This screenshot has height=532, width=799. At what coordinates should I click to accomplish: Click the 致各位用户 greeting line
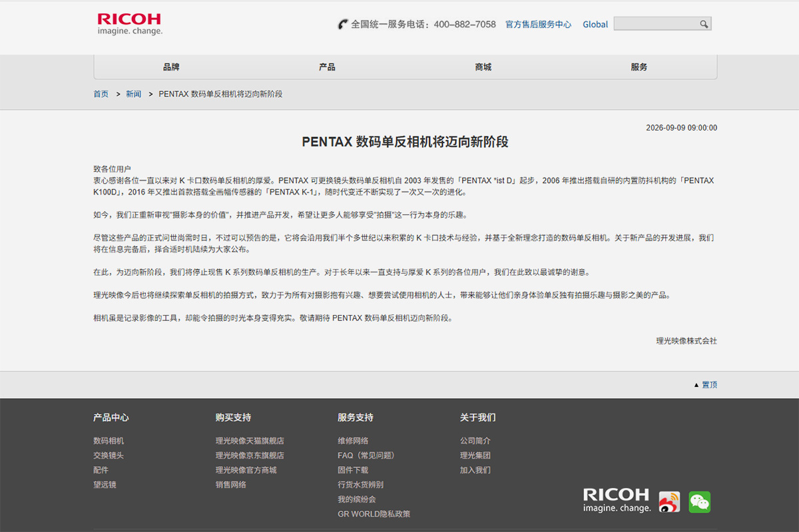pyautogui.click(x=113, y=169)
